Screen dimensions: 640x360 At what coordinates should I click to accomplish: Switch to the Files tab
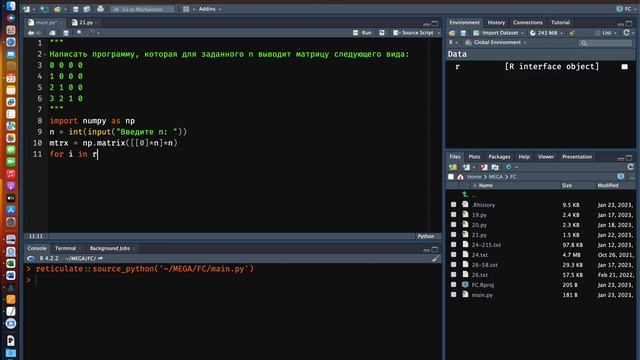(x=455, y=157)
